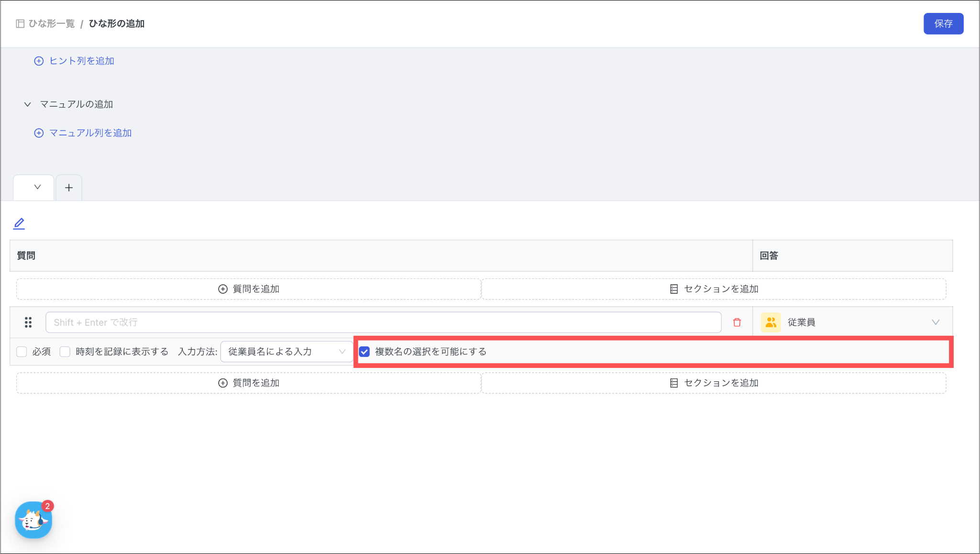
Task: Collapse the マニュアルの追加 section
Action: point(28,104)
